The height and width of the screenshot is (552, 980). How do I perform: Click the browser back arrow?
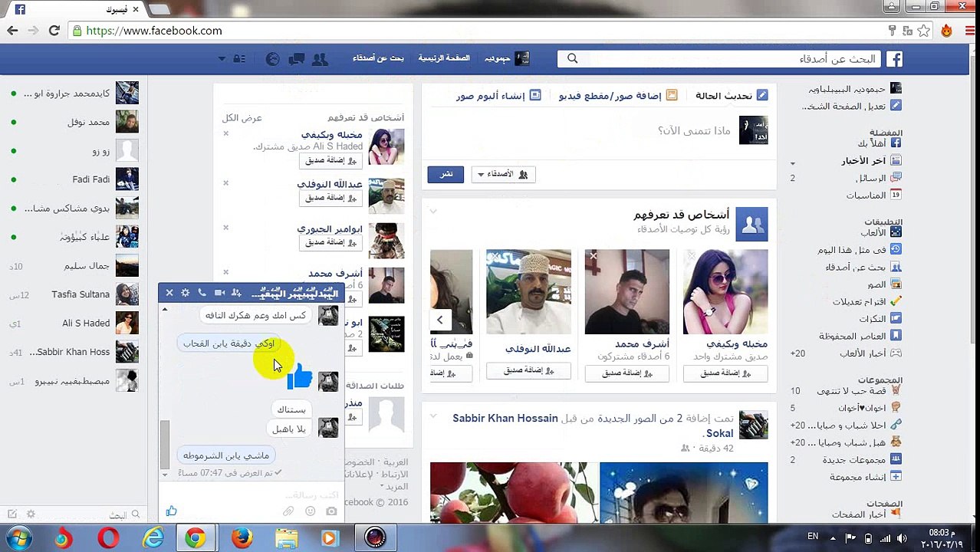[x=12, y=31]
